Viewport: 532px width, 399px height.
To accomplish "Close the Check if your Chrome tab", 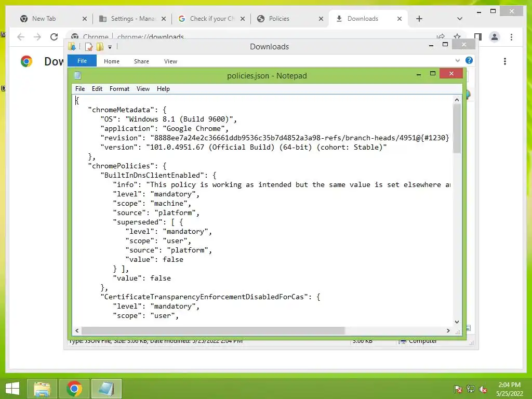I will [x=243, y=19].
